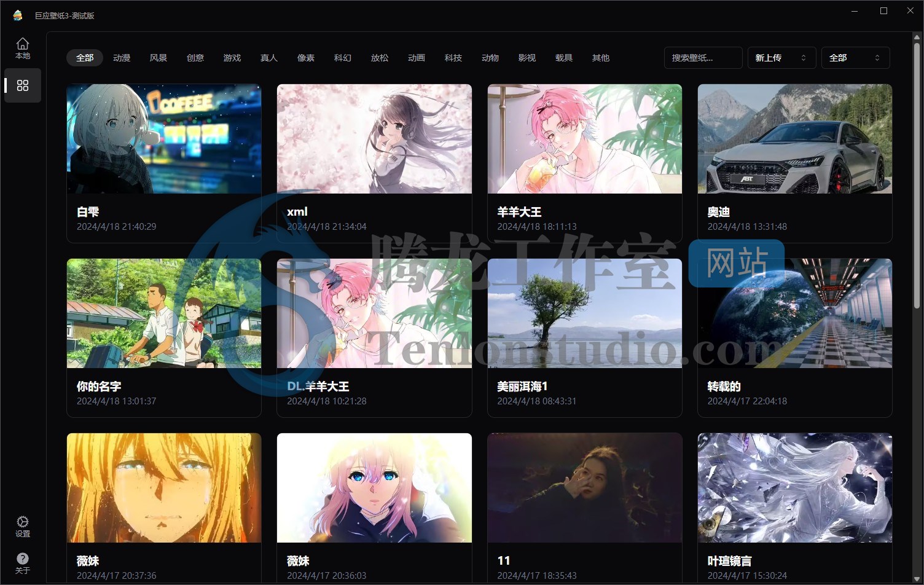Click the 白零 title text
Viewport: 924px width, 585px height.
tap(88, 212)
